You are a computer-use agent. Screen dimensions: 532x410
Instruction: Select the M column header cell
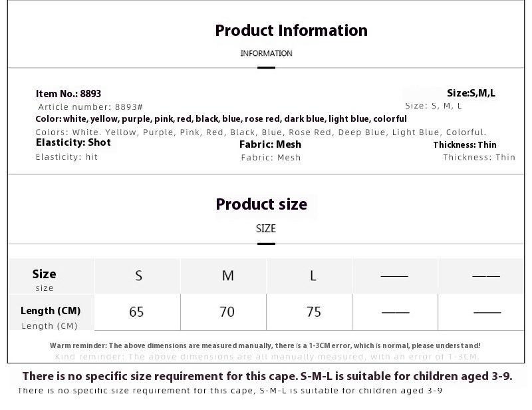[x=223, y=276]
